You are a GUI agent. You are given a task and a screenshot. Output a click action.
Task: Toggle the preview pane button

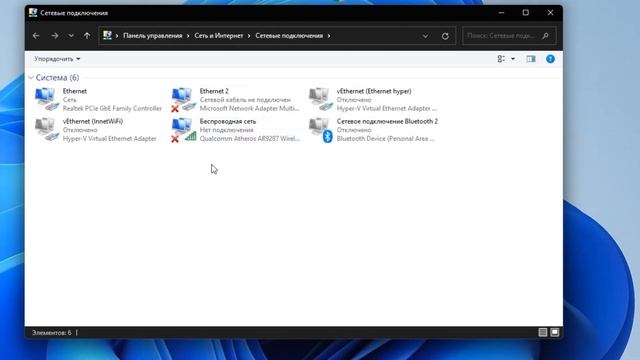pos(531,59)
